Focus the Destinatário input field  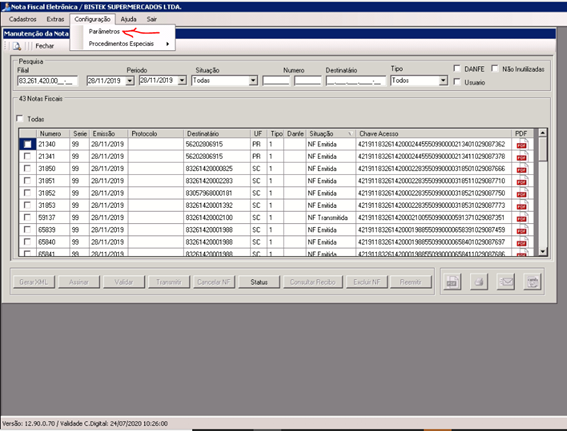point(355,81)
